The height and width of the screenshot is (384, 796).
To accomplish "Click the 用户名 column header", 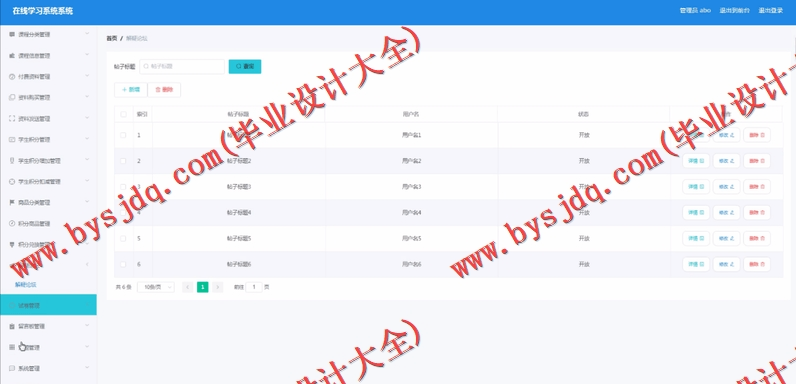I will 411,114.
